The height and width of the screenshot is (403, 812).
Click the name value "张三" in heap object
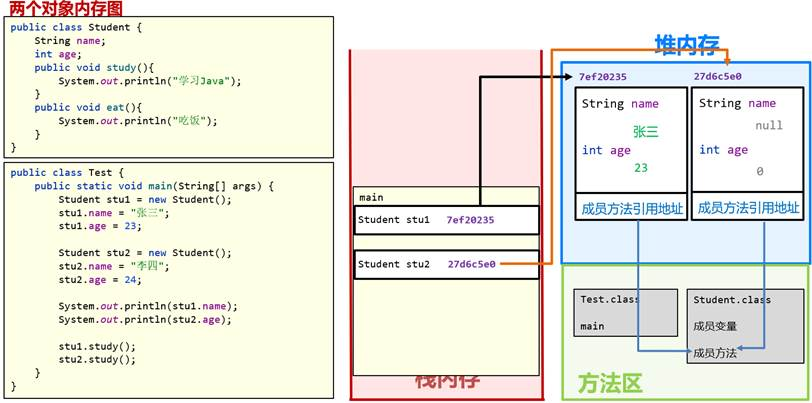[x=645, y=132]
